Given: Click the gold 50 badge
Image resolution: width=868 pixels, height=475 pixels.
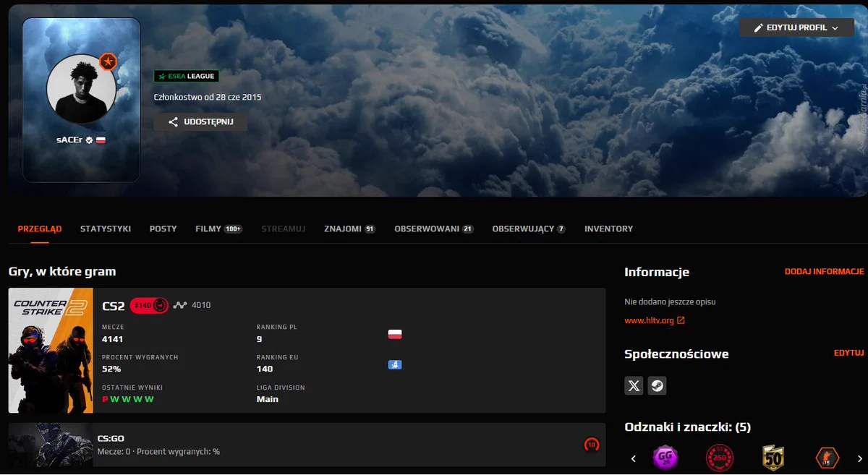Looking at the screenshot, I should pos(773,458).
